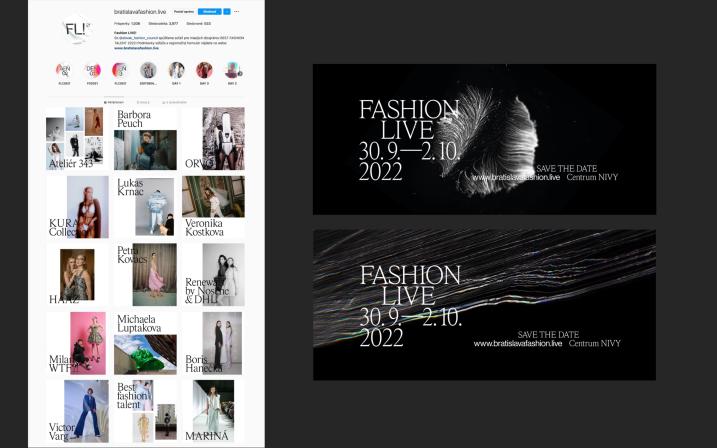Click the message button beside the username
The width and height of the screenshot is (717, 448).
click(x=184, y=11)
